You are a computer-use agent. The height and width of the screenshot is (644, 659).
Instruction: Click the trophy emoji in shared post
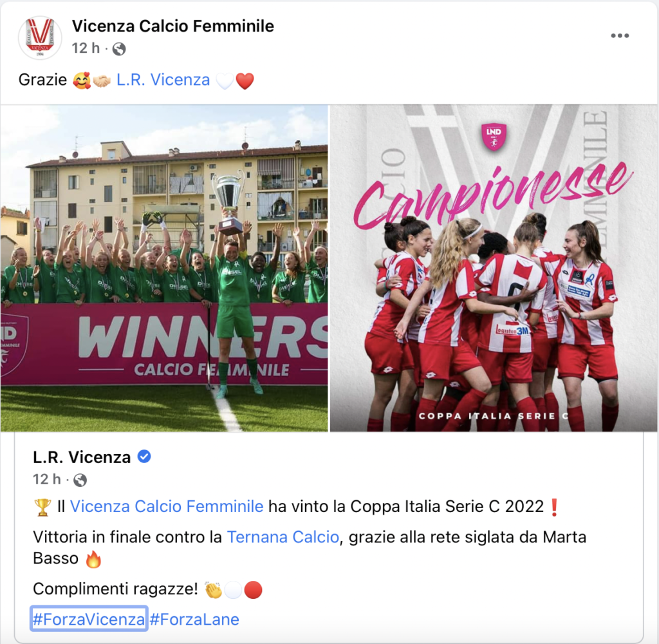pos(42,507)
